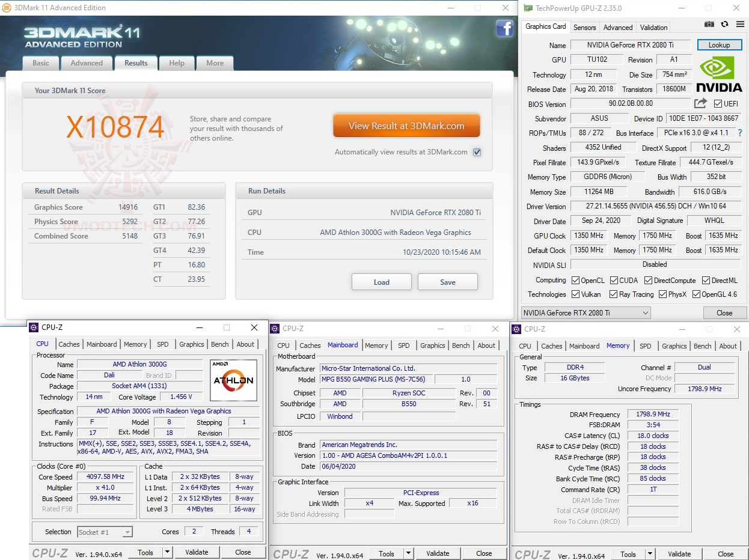Click AMD Athlon logo in CPU-Z
This screenshot has width=749, height=560.
tap(233, 380)
